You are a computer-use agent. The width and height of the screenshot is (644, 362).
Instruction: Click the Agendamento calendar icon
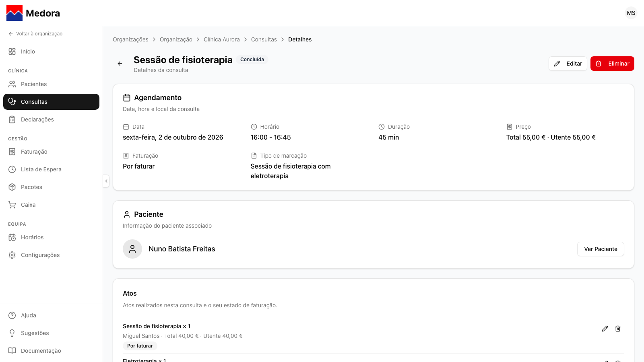(x=127, y=98)
